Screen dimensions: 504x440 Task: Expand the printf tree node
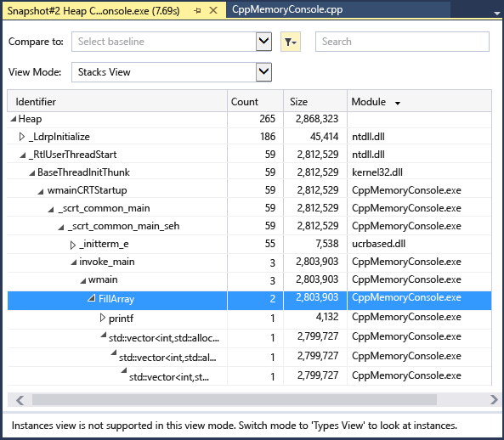point(102,318)
